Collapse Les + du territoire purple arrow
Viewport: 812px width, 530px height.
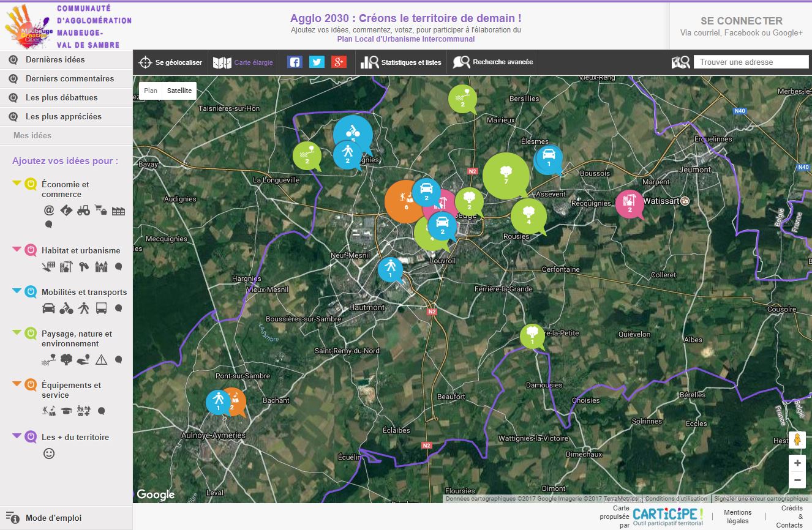point(17,436)
